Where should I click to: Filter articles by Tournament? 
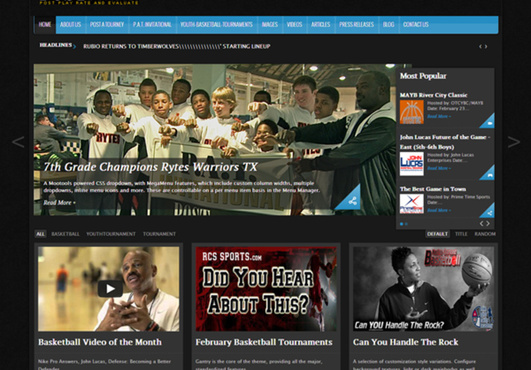pyautogui.click(x=159, y=234)
